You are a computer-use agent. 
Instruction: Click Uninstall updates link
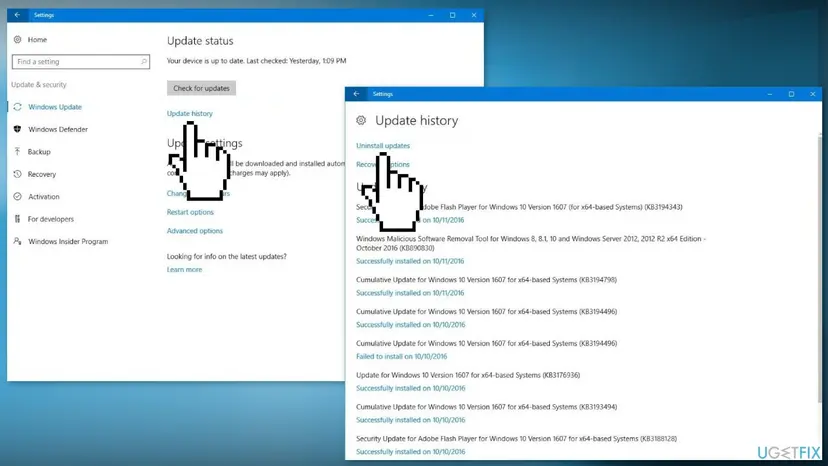point(383,145)
